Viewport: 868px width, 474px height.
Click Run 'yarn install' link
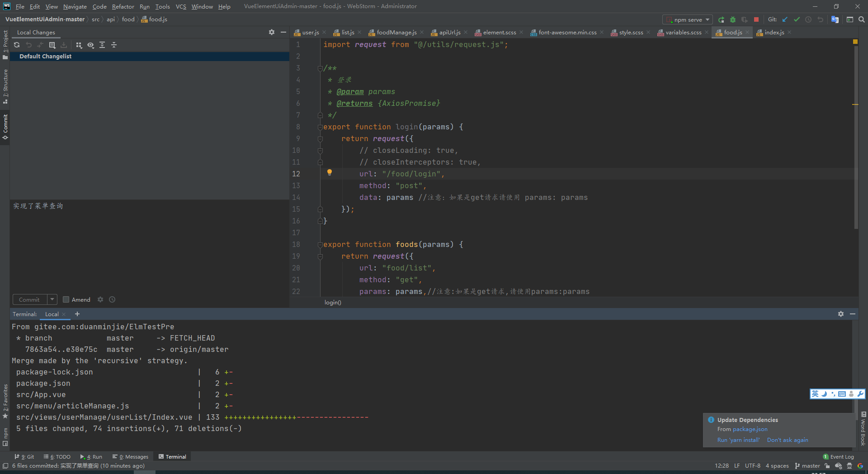(x=738, y=440)
